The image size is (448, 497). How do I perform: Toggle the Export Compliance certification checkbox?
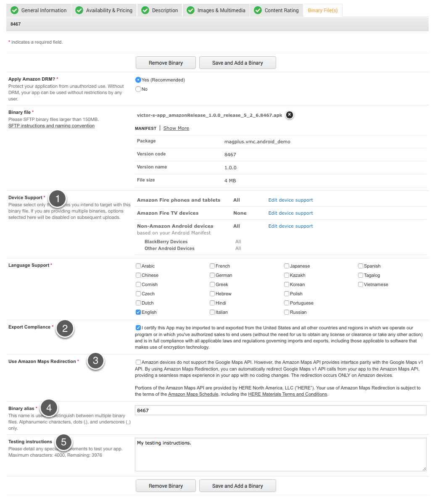click(x=138, y=328)
